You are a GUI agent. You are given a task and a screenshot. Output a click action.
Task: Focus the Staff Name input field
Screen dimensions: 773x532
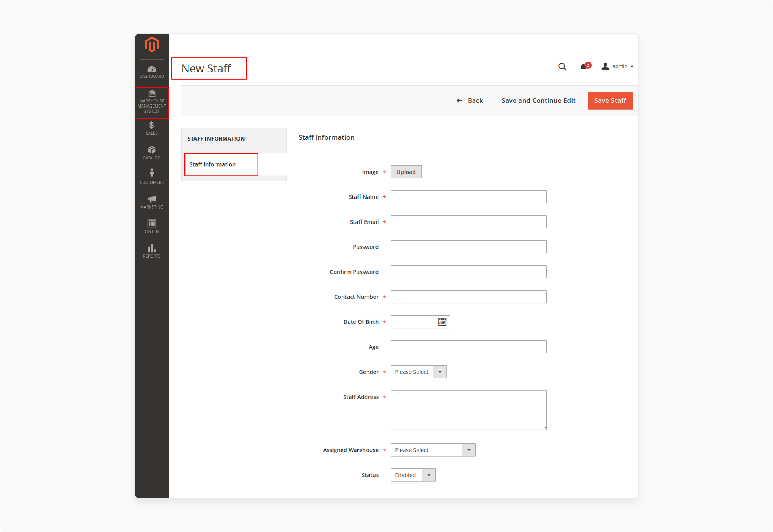(x=468, y=197)
